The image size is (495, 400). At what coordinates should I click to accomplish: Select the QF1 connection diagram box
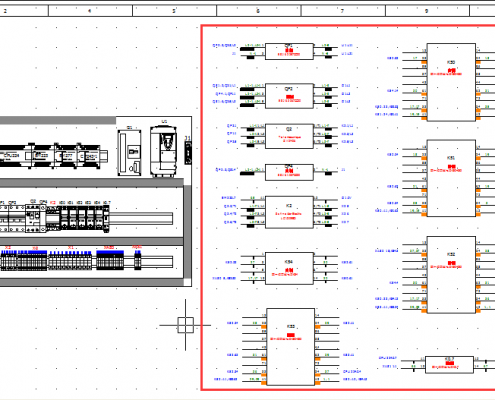click(x=289, y=51)
